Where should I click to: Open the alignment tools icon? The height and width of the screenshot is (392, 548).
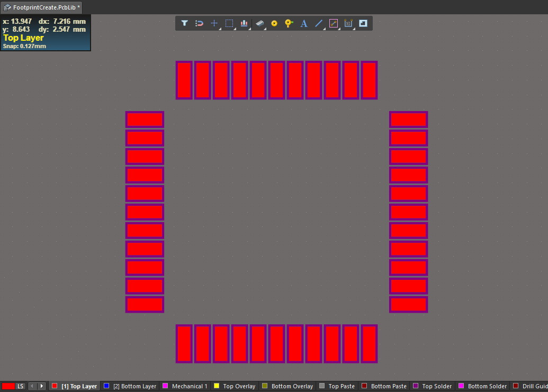click(x=244, y=23)
